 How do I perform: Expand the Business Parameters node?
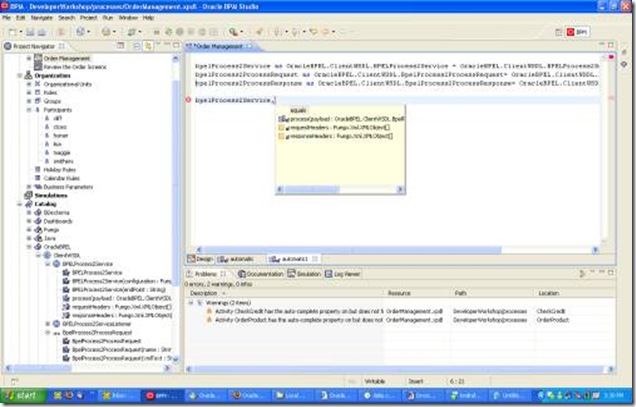29,187
